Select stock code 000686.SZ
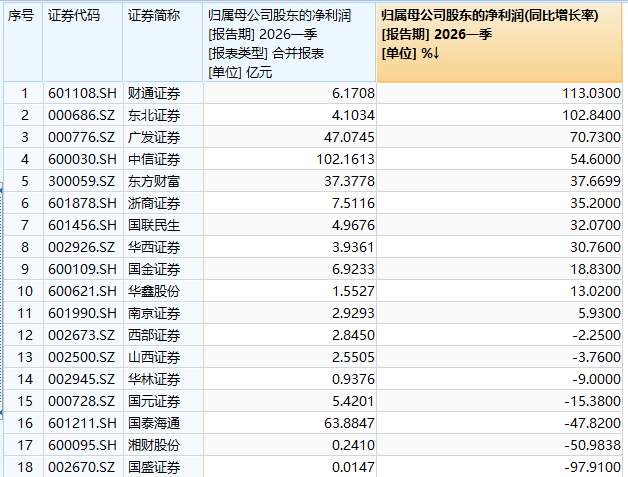Image resolution: width=628 pixels, height=477 pixels. [x=83, y=115]
